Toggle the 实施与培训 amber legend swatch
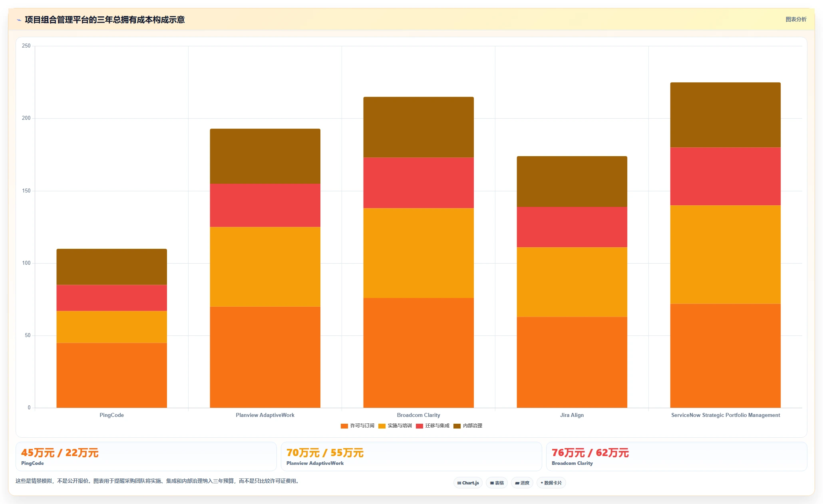 pos(382,426)
